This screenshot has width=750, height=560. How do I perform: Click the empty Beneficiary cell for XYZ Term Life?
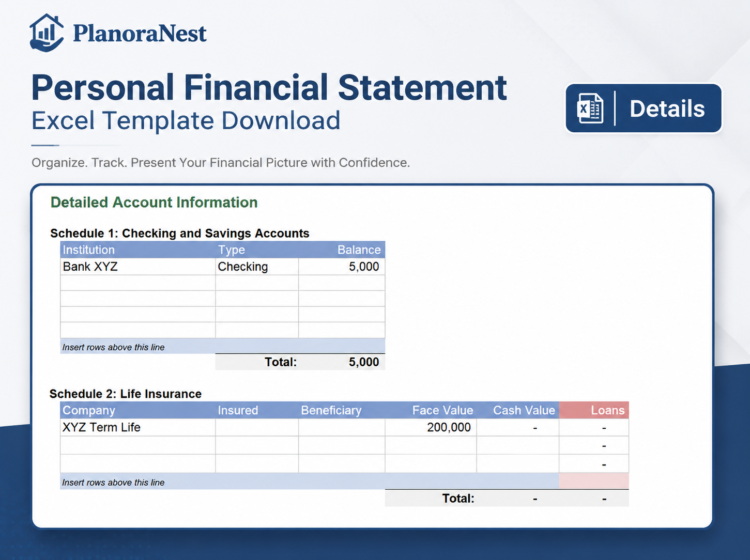pyautogui.click(x=342, y=427)
